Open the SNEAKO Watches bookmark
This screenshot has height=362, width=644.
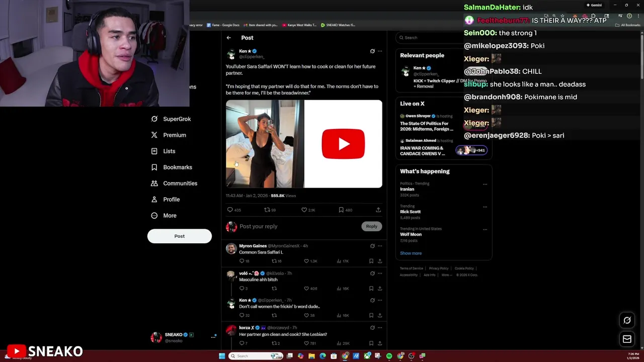coord(338,25)
